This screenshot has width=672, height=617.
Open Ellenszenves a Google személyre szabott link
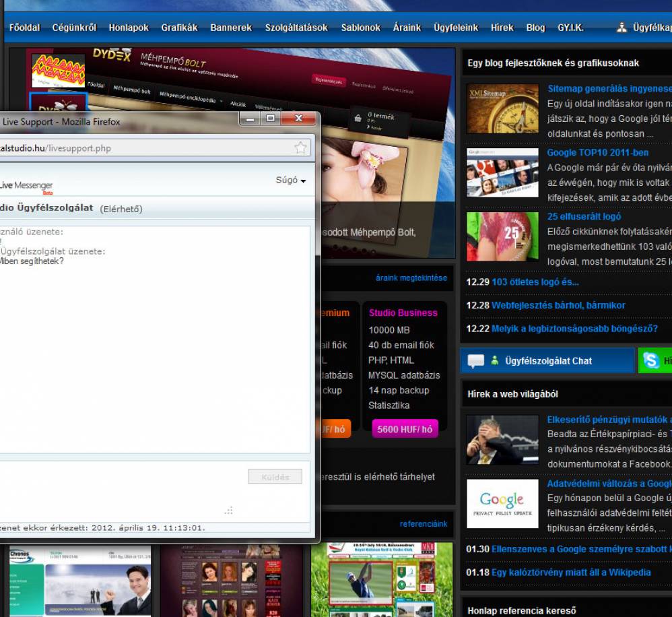582,549
